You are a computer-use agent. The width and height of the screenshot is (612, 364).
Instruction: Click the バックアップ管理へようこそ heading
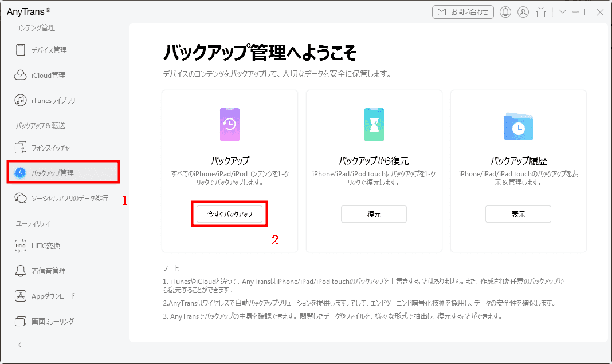point(260,52)
